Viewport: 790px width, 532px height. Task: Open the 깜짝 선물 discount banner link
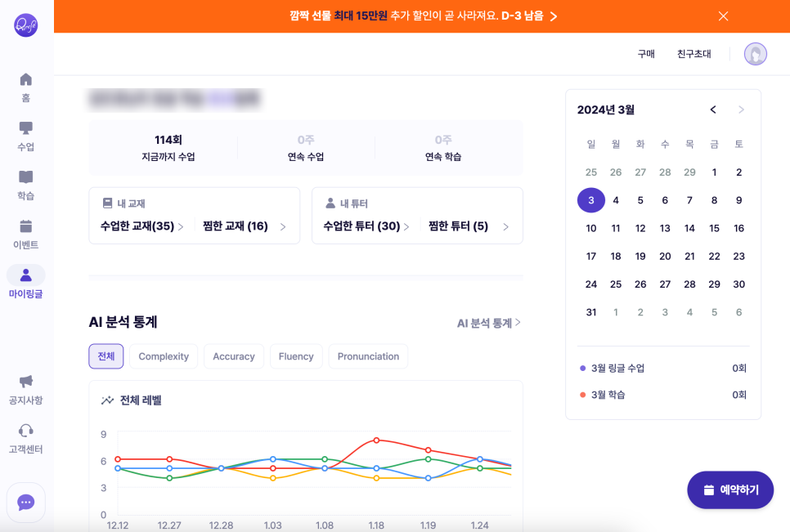(424, 16)
